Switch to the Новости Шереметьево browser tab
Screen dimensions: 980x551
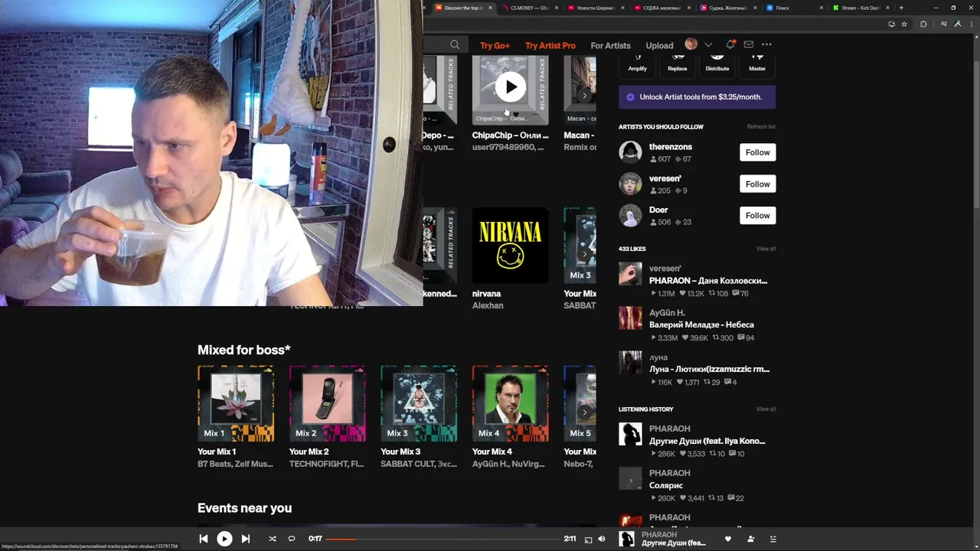click(x=597, y=8)
